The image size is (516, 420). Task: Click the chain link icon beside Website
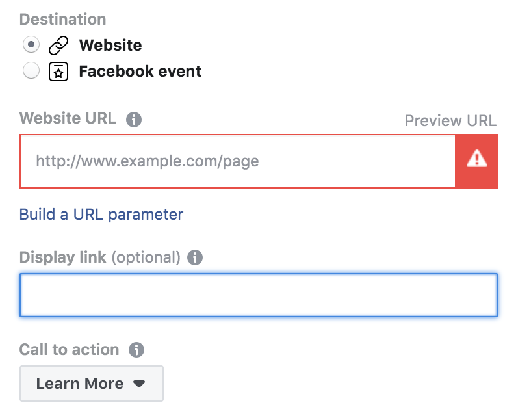click(x=58, y=46)
